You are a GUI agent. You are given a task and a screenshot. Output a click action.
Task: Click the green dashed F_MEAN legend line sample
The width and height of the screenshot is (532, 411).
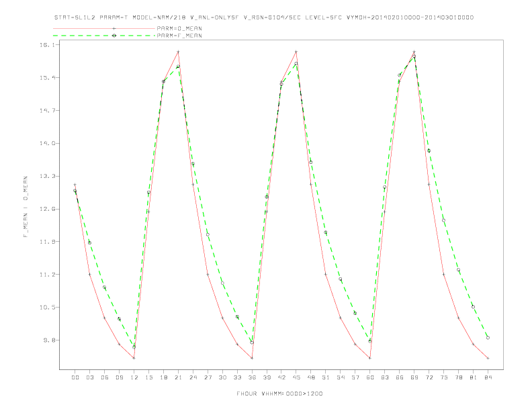(x=104, y=36)
